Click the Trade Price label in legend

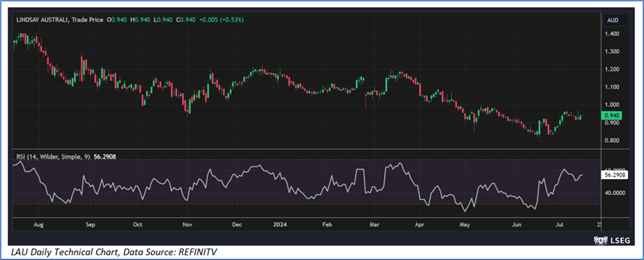point(88,20)
